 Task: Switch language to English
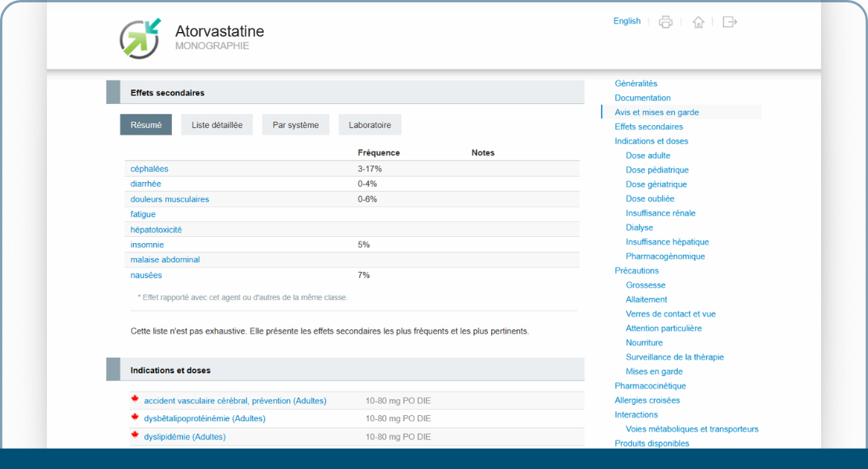click(626, 21)
